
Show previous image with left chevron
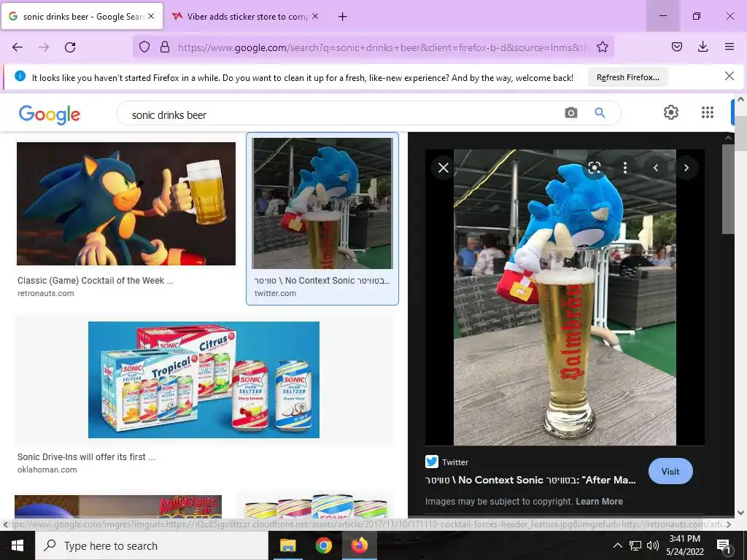(x=656, y=168)
